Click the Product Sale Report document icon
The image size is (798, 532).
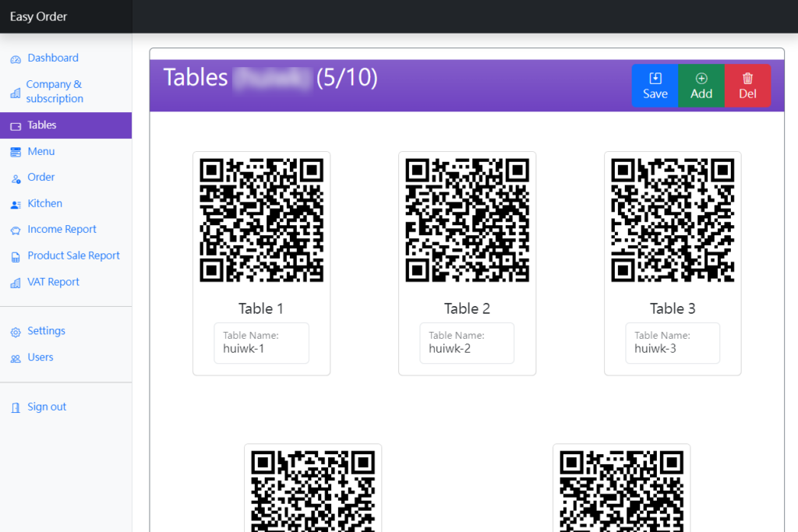click(x=16, y=257)
